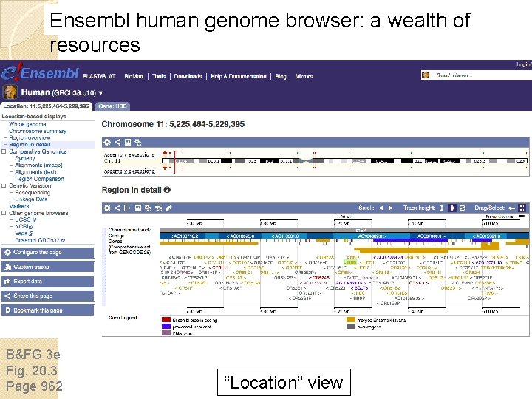Click export image icon in Region in detail toolbar
532x399 pixels.
(137, 208)
